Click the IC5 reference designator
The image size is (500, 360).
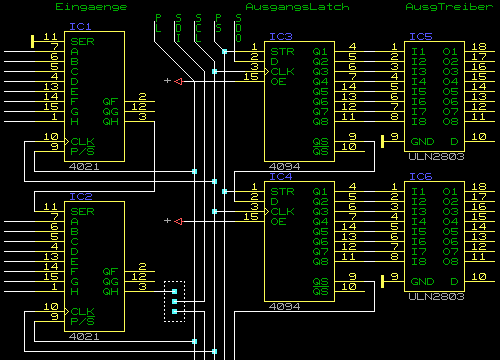click(421, 36)
